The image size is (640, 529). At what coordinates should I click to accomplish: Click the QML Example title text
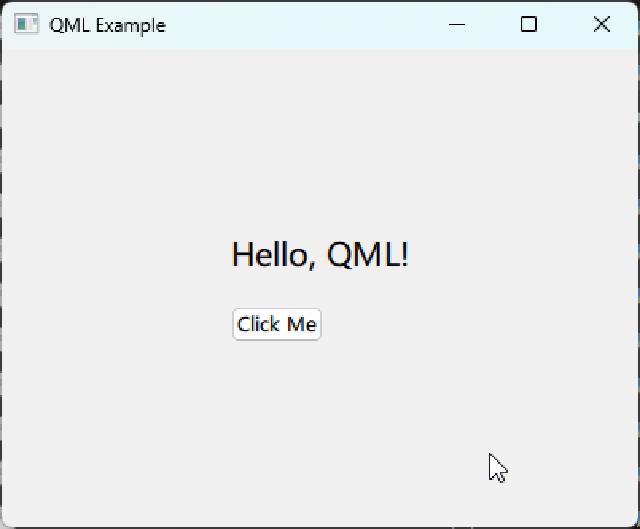tap(107, 25)
